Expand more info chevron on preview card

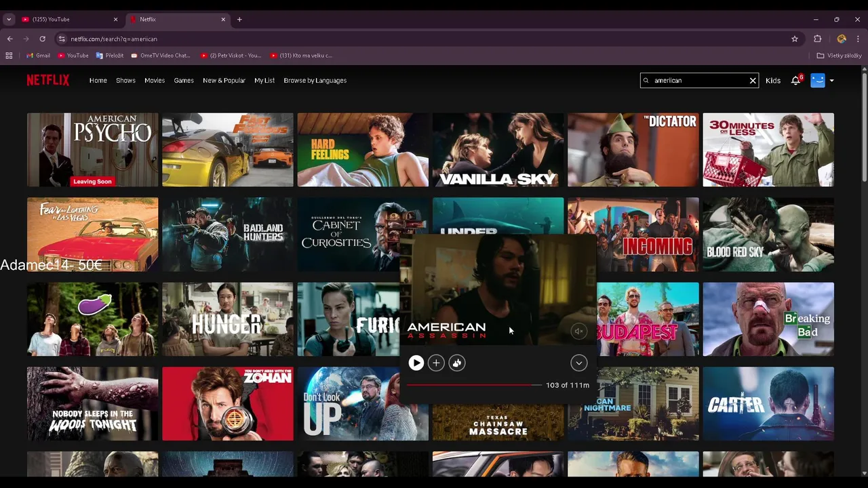(x=578, y=363)
